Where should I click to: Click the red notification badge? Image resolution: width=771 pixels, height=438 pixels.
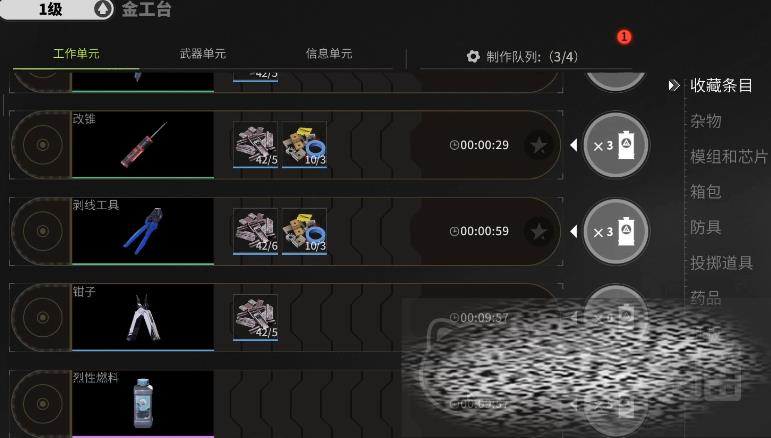coord(624,37)
